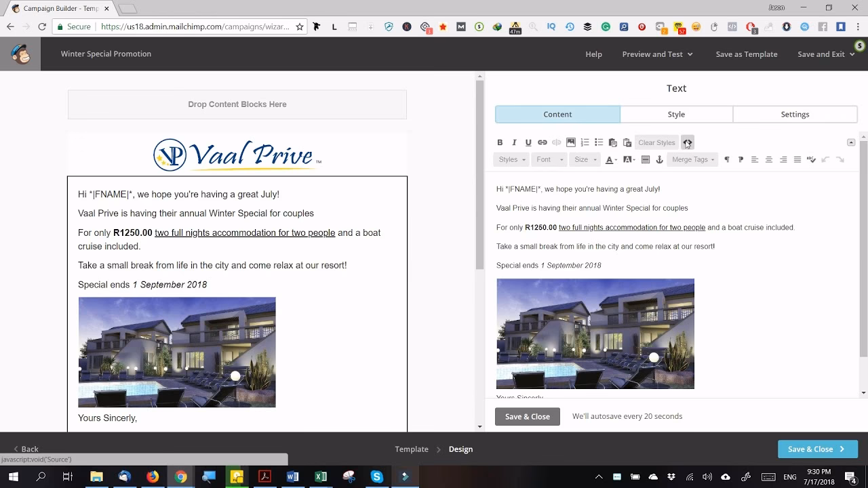Open the Styles dropdown
Viewport: 868px width, 488px height.
511,160
